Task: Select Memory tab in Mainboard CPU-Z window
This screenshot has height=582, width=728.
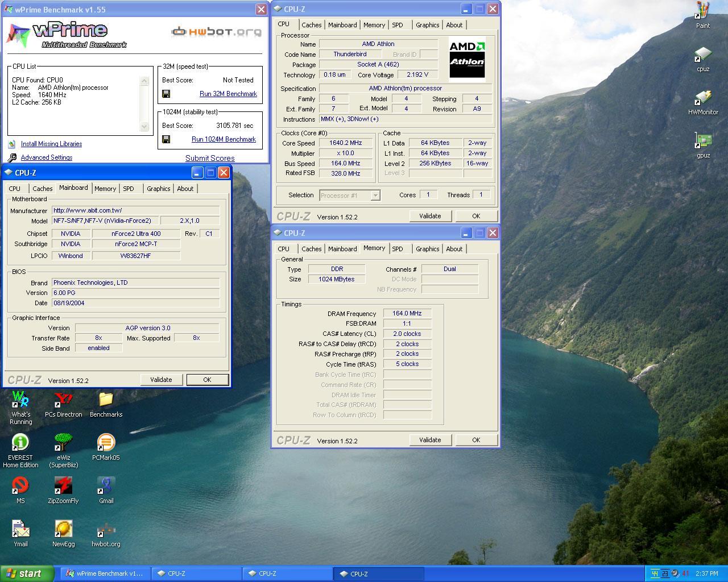Action: (x=105, y=189)
